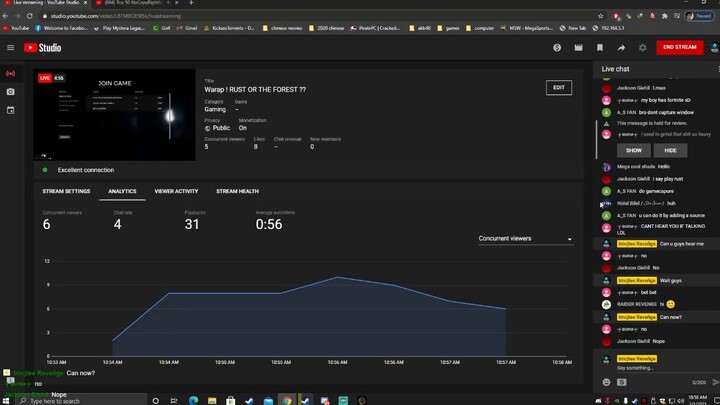This screenshot has height=405, width=720.
Task: Click HIDE on the held chat message
Action: pyautogui.click(x=670, y=150)
